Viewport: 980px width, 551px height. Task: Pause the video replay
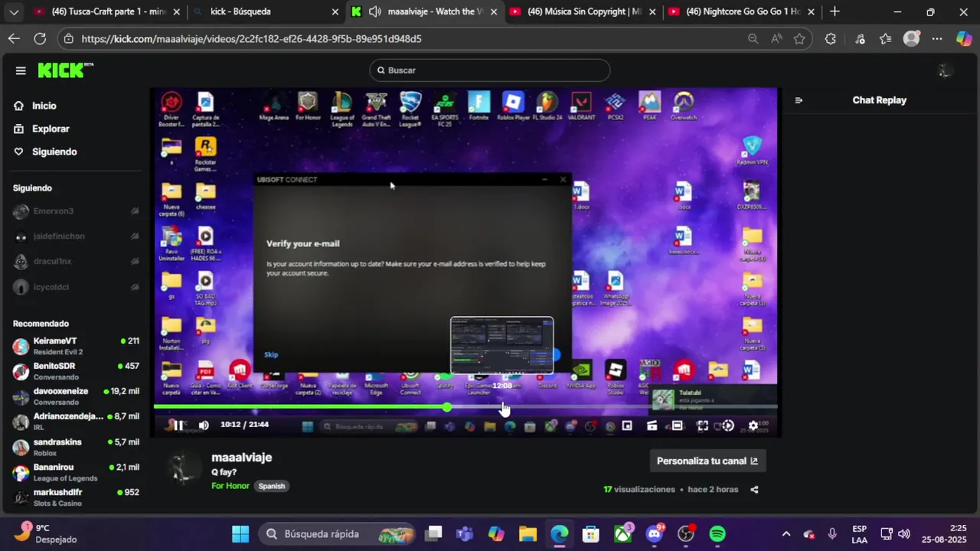pyautogui.click(x=178, y=425)
